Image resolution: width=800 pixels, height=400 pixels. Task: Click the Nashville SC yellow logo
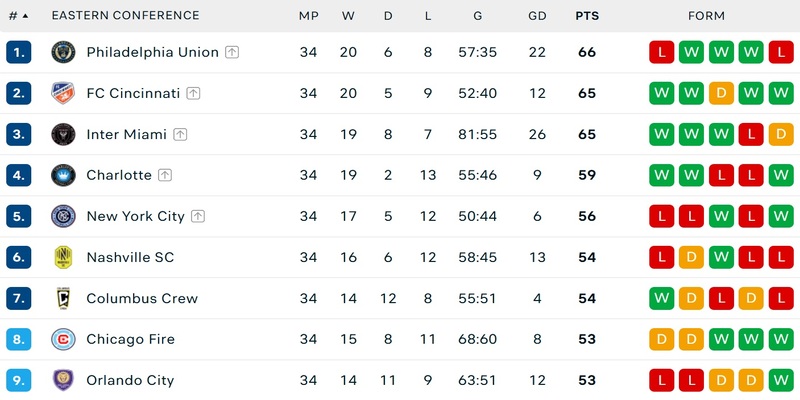click(64, 257)
